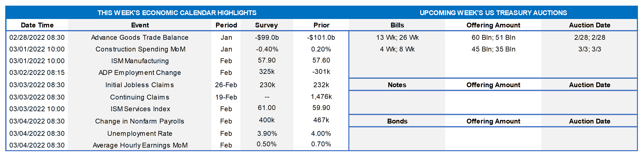644x157 pixels.
Task: Select the Average Hourly Earnings MoM cell
Action: [140, 145]
